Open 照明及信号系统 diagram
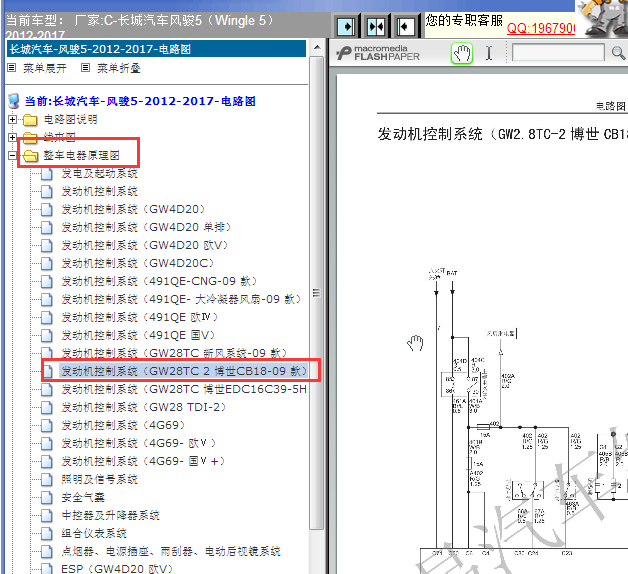 [x=99, y=479]
